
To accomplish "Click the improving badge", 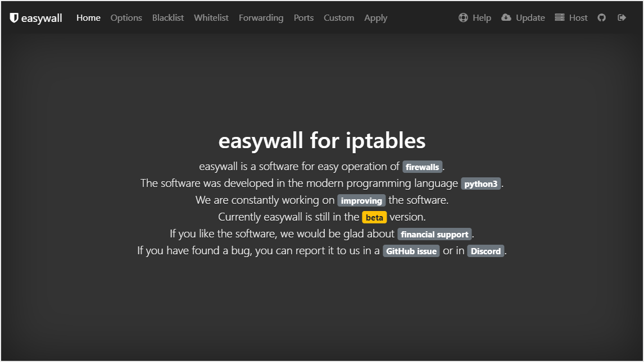I will click(361, 200).
